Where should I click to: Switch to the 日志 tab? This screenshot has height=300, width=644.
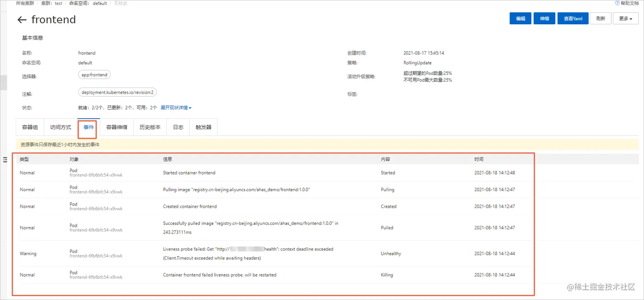(x=178, y=127)
